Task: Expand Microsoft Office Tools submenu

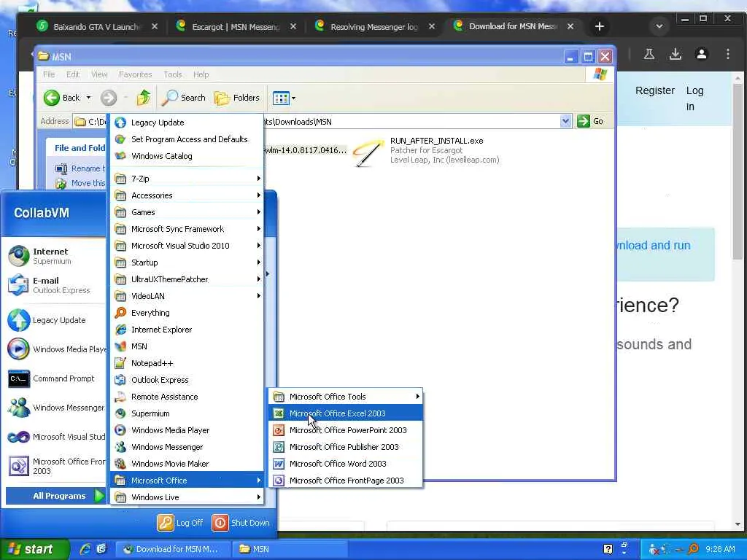Action: tap(345, 397)
